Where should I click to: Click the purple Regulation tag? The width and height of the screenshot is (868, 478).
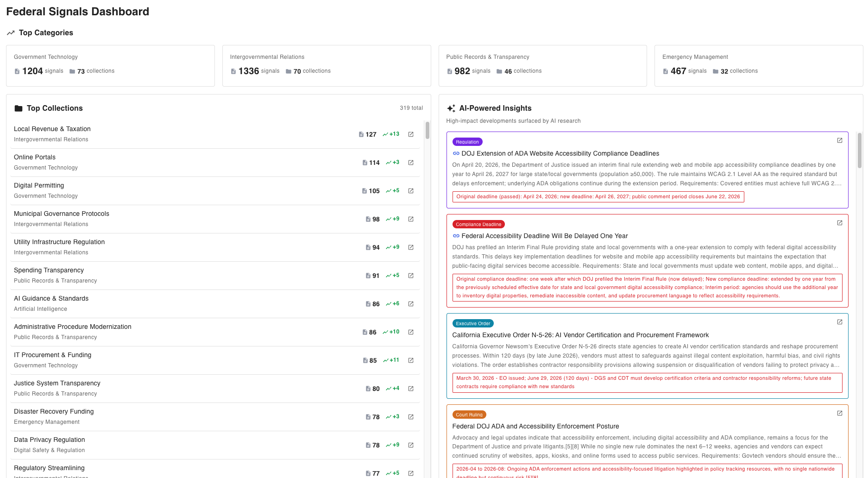tap(467, 142)
